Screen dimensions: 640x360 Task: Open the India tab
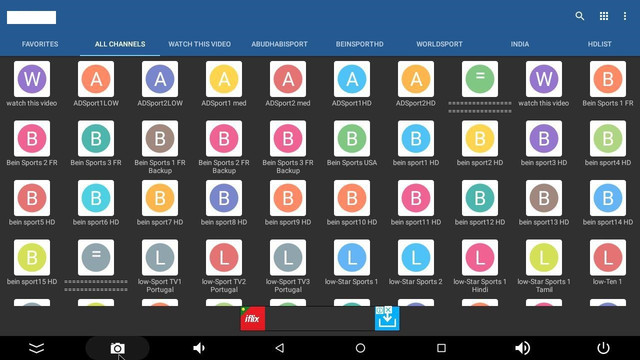tap(520, 44)
